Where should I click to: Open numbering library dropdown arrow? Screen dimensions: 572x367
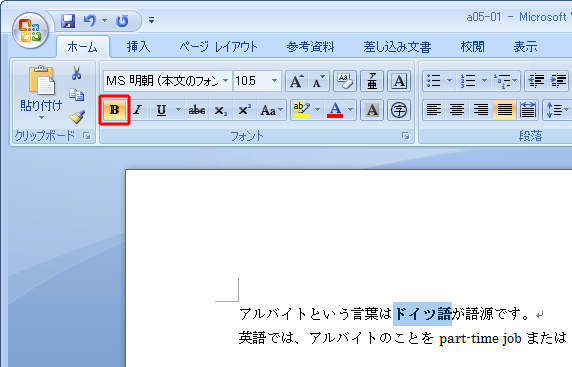(484, 81)
